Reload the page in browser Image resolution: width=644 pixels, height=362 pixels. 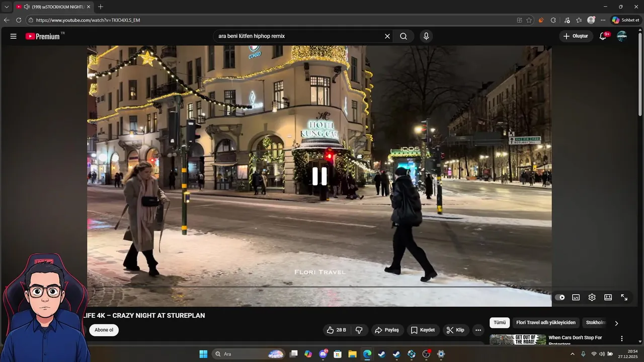[x=19, y=20]
